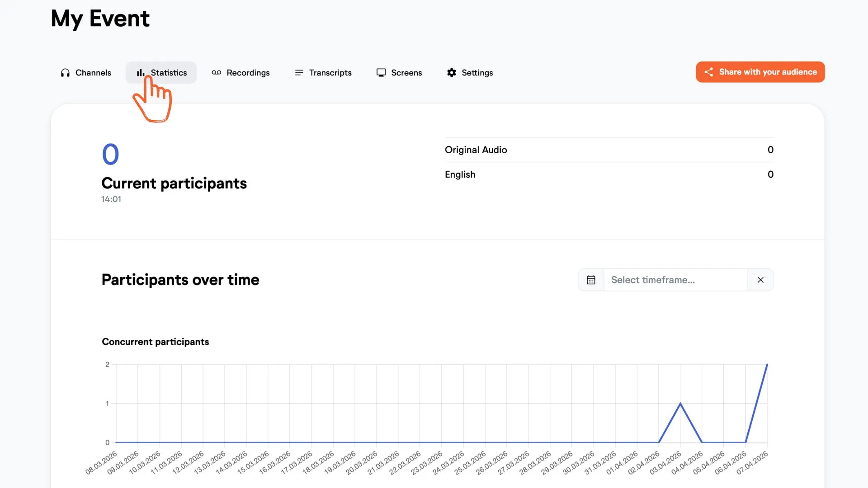
Task: Open the Recordings tab
Action: tap(241, 73)
